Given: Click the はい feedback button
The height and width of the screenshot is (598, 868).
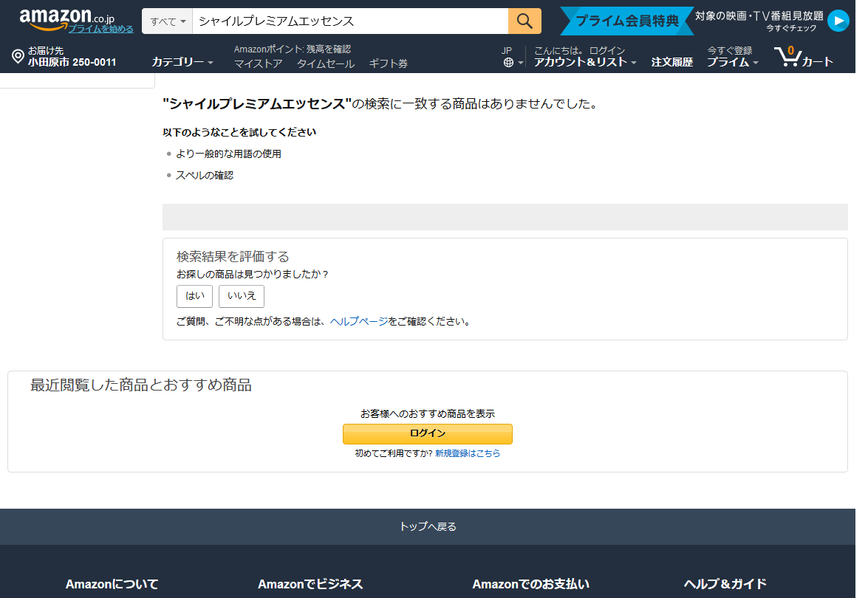Looking at the screenshot, I should coord(194,296).
